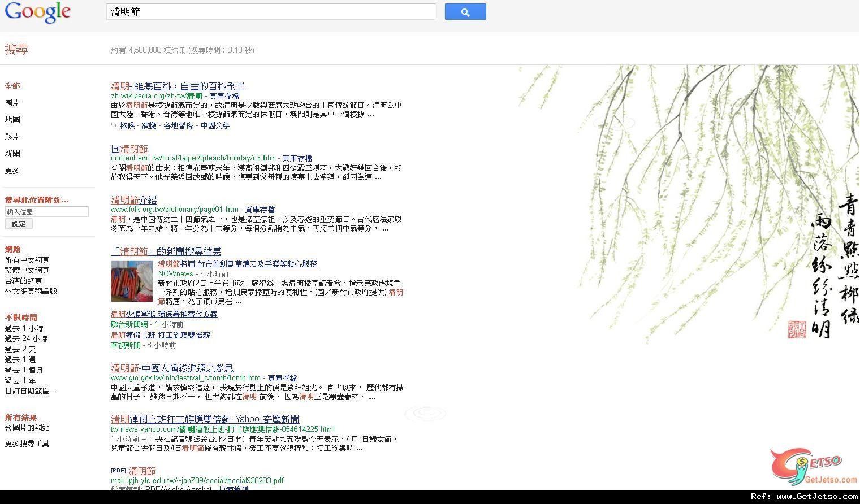This screenshot has height=504, width=860.
Task: Open the 清明節介紹 result title
Action: [134, 200]
